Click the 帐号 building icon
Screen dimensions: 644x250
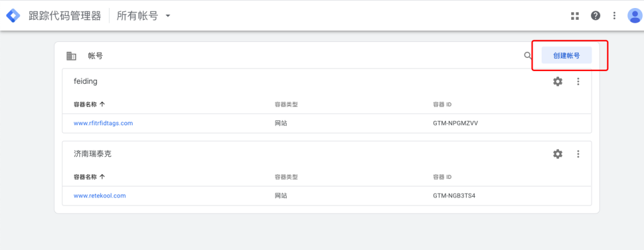point(71,56)
